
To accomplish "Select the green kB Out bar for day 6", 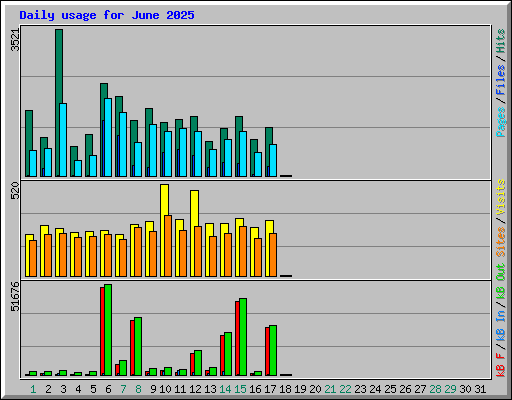I will pyautogui.click(x=108, y=330).
